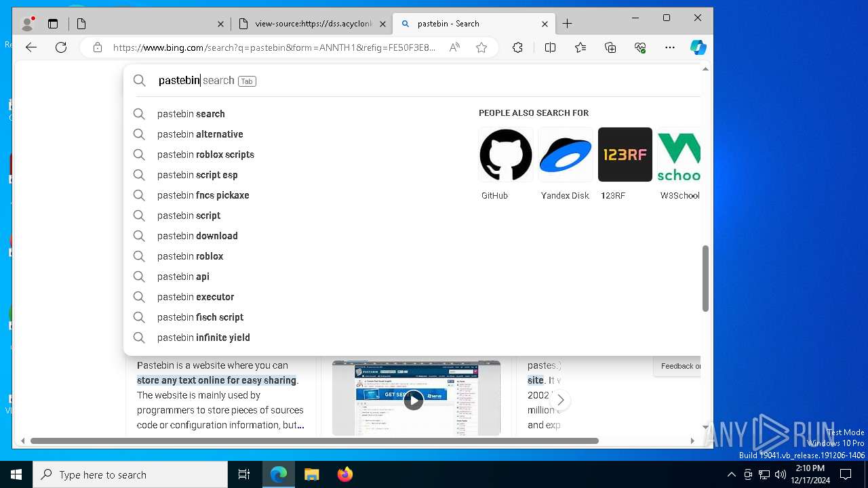The width and height of the screenshot is (868, 488).
Task: Open the Windows Start menu
Action: 16,474
